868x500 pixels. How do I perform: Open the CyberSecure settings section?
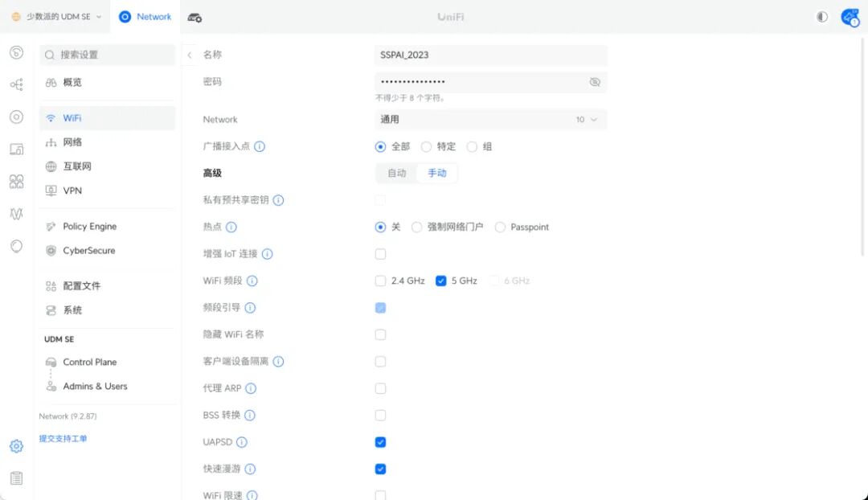[108, 251]
